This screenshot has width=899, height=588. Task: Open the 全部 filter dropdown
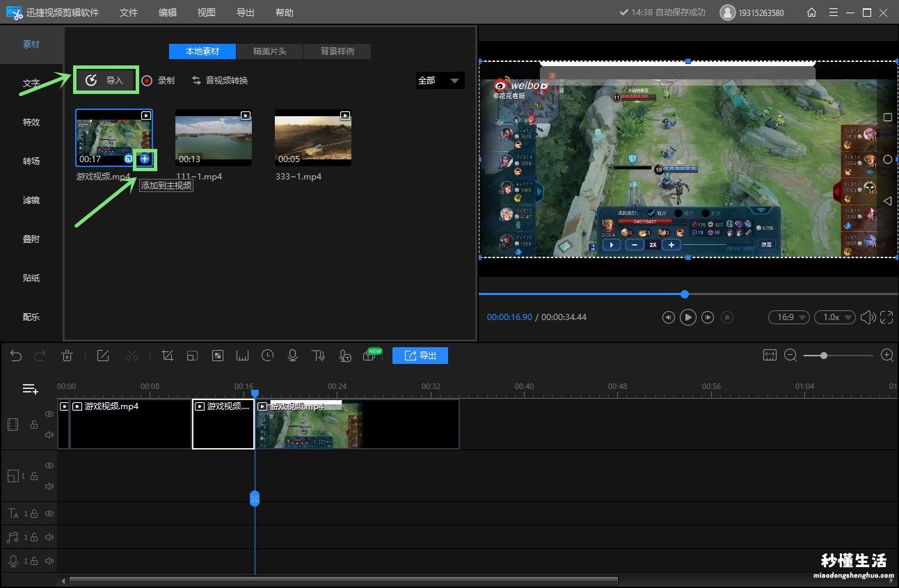click(x=440, y=81)
